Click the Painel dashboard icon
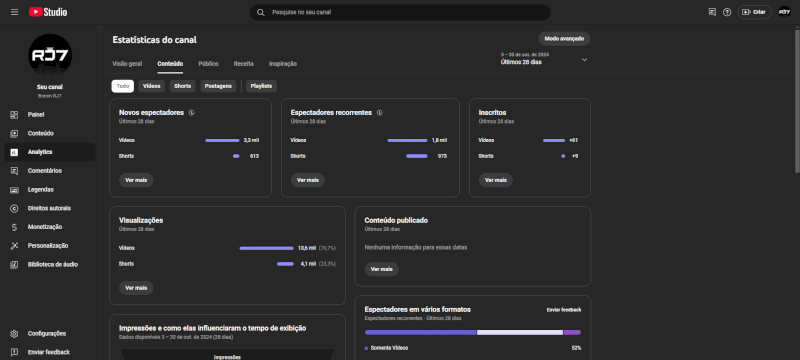Viewport: 800px width, 360px height. 14,115
